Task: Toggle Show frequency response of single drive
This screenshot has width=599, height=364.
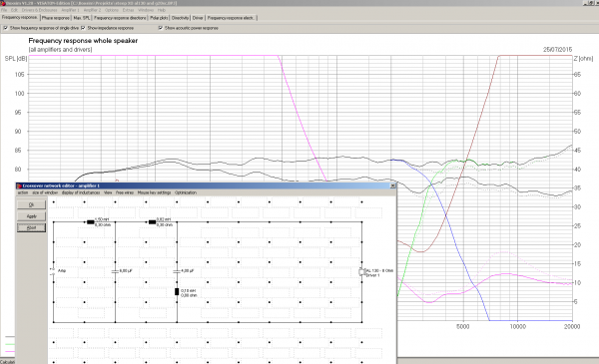Action: click(5, 28)
